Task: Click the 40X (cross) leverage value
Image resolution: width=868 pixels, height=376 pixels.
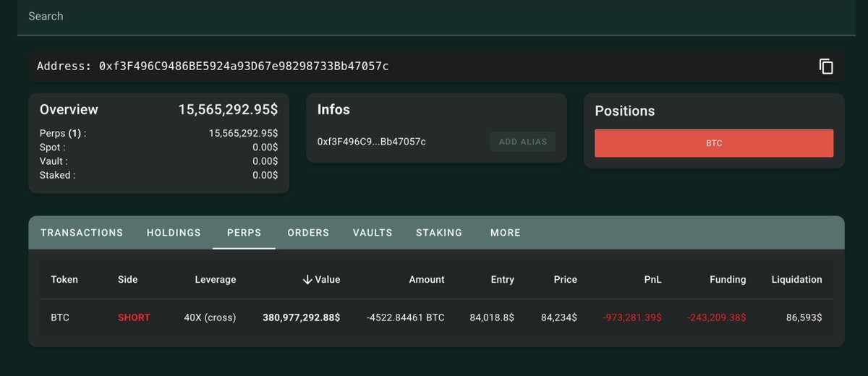Action: pyautogui.click(x=210, y=317)
